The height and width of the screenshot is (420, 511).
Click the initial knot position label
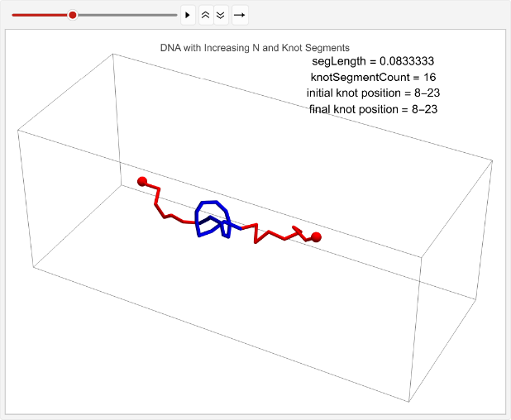(x=372, y=93)
